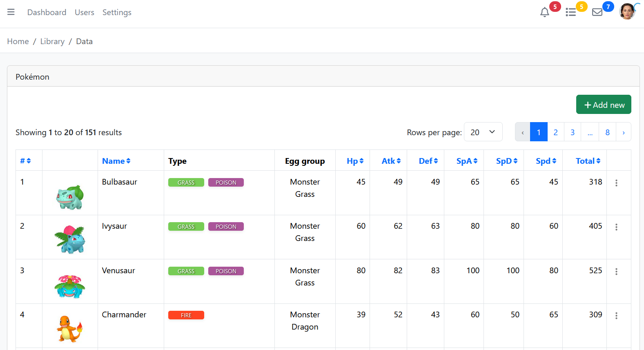Expand the Rows per page dropdown
644x350 pixels.
tap(483, 132)
